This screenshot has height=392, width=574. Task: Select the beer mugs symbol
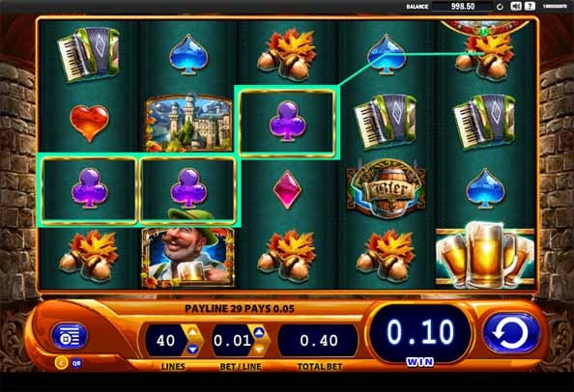point(485,254)
